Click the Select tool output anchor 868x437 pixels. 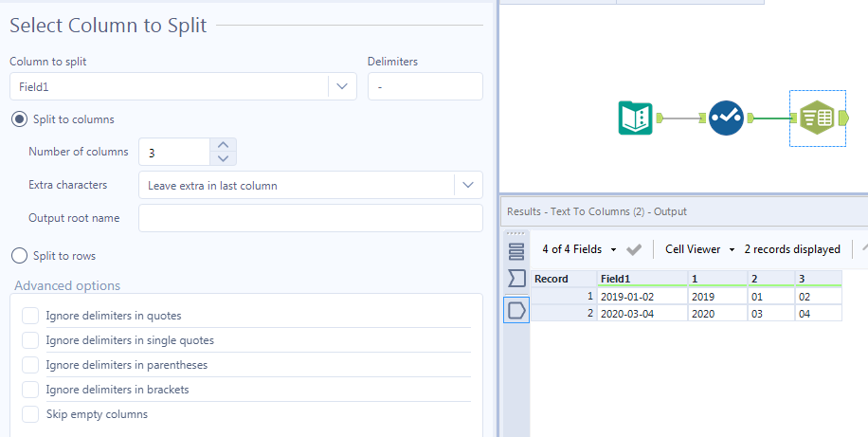pyautogui.click(x=750, y=118)
